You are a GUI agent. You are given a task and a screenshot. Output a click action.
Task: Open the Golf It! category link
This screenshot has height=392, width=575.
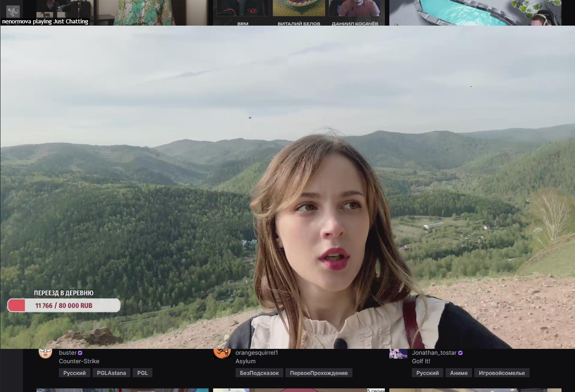(421, 361)
